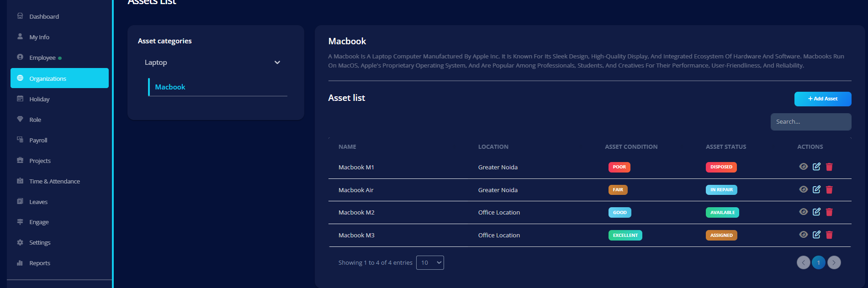The image size is (868, 288).
Task: Click the Organizations globe icon
Action: pyautogui.click(x=20, y=78)
